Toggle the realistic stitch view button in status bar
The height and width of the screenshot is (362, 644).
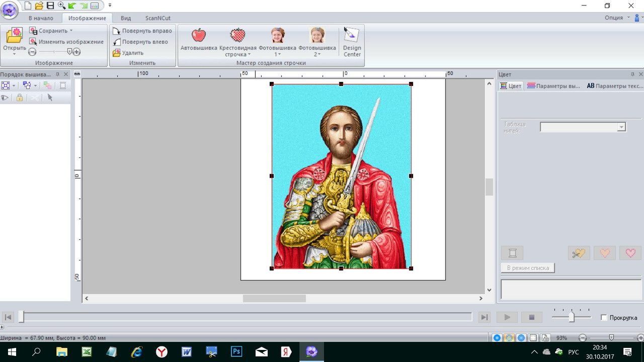[509, 338]
